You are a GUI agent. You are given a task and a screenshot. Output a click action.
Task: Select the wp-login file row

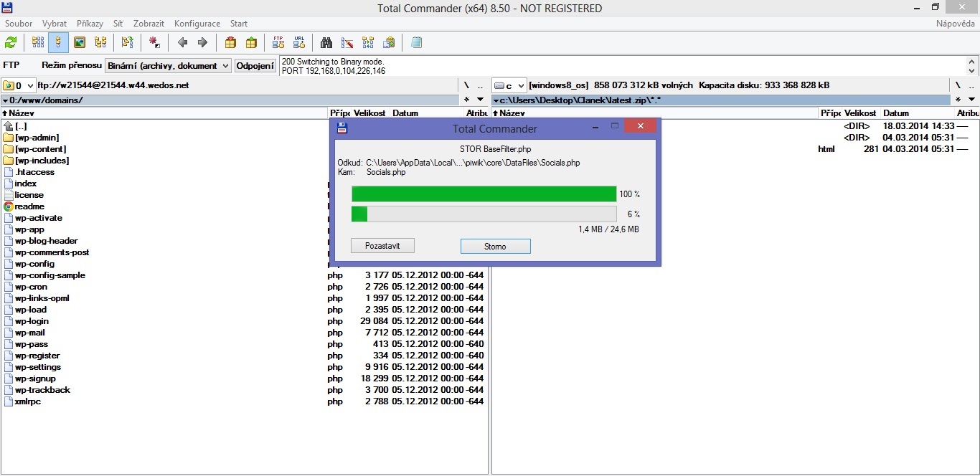[x=244, y=321]
